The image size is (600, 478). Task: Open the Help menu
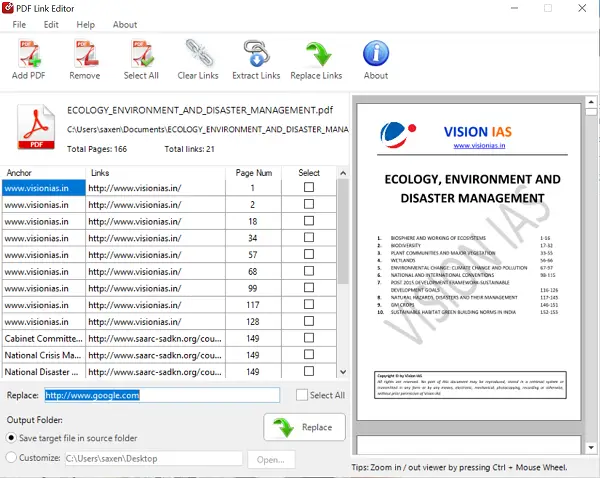(86, 25)
